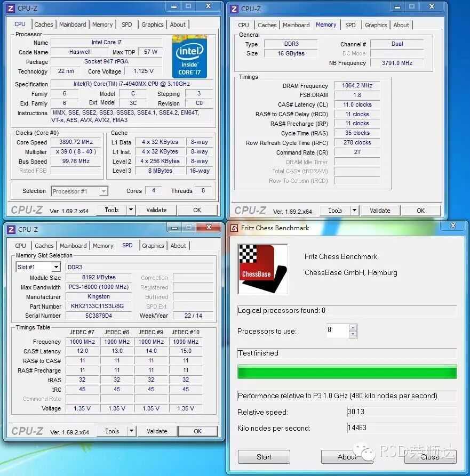Click the Tools button in the SPD window
The width and height of the screenshot is (470, 476).
click(112, 431)
